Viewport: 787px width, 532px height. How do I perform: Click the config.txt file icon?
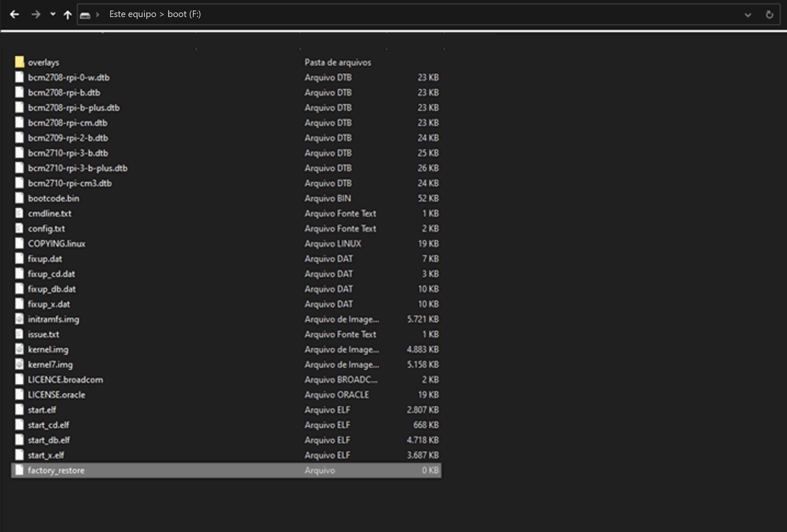[x=19, y=229]
